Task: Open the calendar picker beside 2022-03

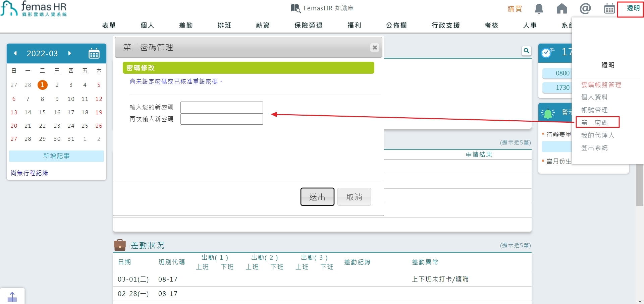Action: click(x=94, y=53)
